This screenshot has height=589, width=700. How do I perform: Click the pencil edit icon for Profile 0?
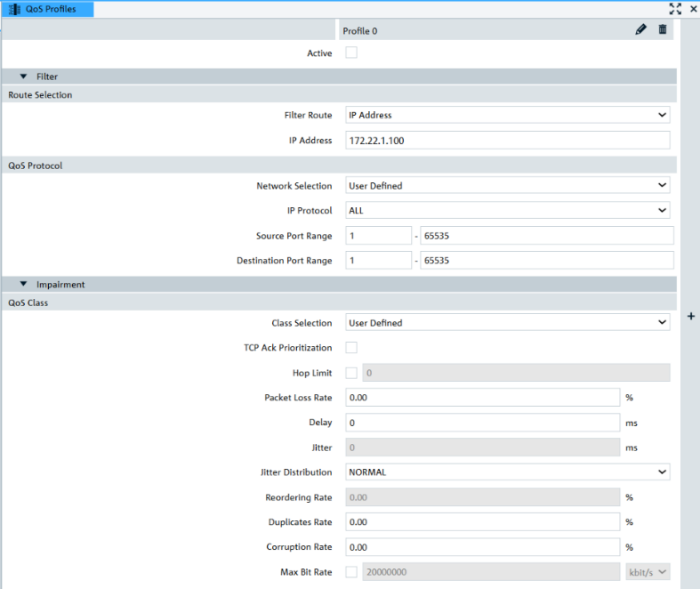[640, 29]
